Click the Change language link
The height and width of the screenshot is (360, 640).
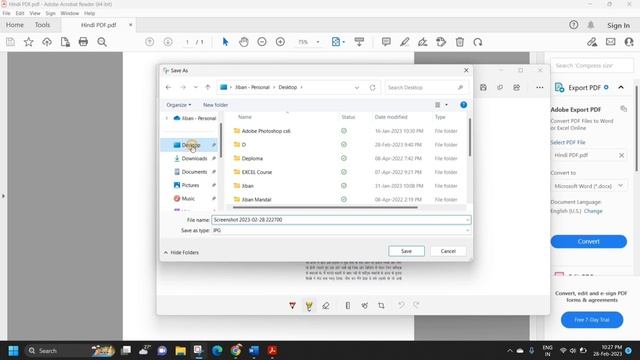pos(593,211)
